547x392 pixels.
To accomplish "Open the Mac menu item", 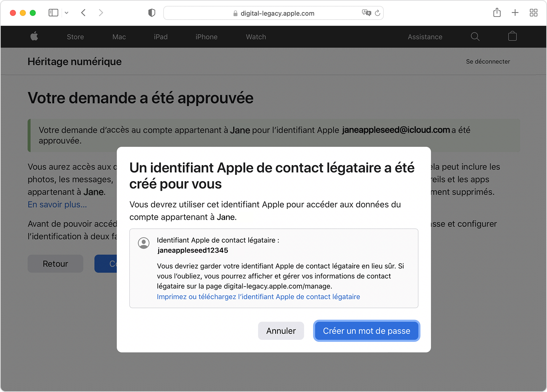I will click(119, 37).
